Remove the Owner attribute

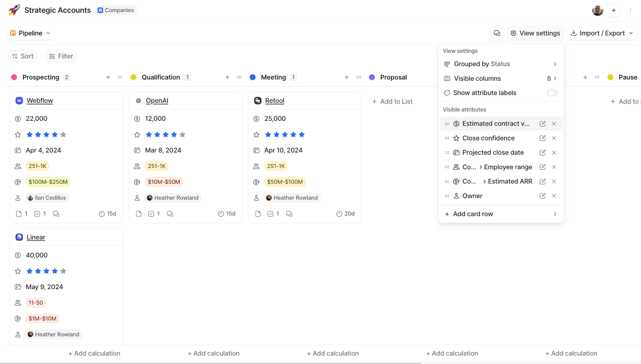(554, 196)
